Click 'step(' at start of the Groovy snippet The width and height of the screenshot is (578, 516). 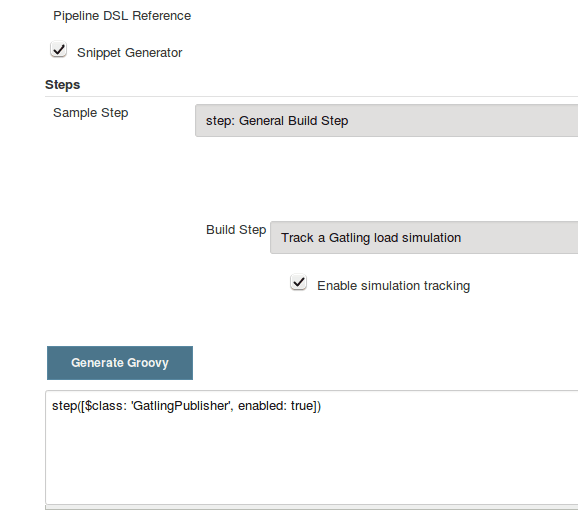coord(66,406)
